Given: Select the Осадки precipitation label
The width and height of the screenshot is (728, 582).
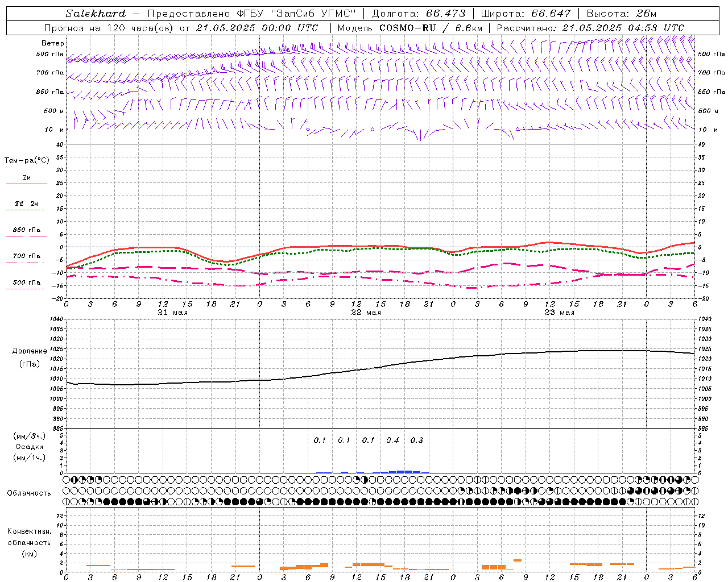Looking at the screenshot, I should click(30, 447).
